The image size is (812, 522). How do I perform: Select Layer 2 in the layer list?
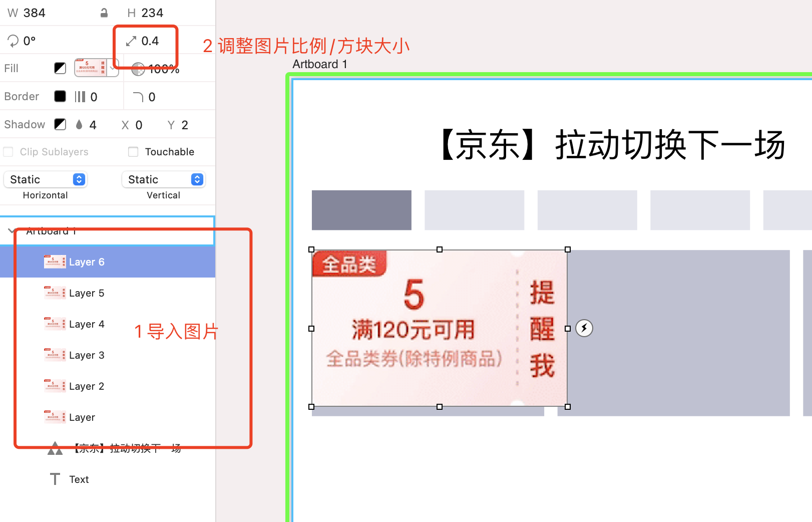(x=108, y=386)
